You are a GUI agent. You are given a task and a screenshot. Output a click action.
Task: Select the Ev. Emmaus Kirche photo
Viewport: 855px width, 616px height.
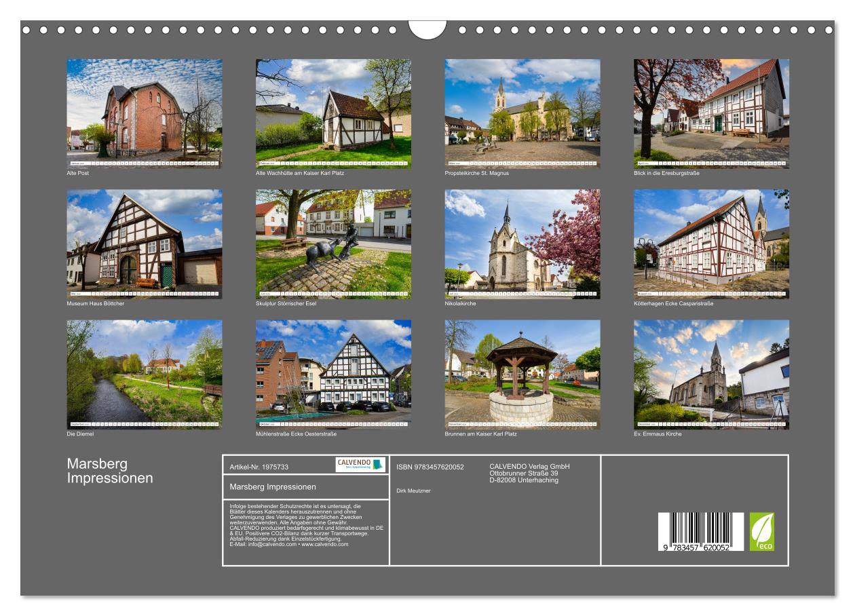click(x=711, y=374)
